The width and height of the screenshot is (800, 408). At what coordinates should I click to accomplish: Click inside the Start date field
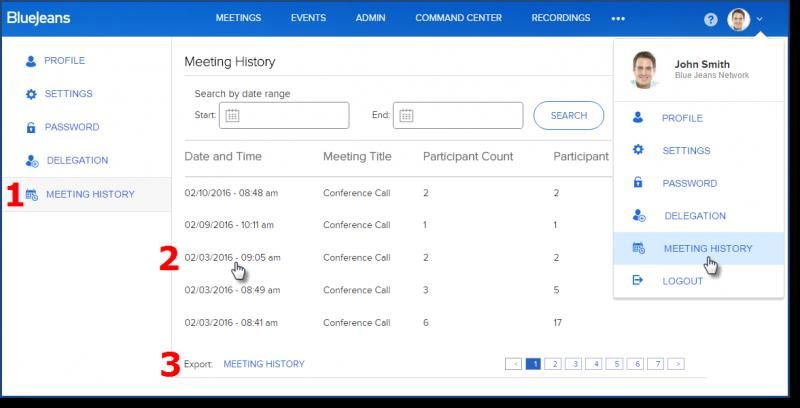pyautogui.click(x=284, y=115)
